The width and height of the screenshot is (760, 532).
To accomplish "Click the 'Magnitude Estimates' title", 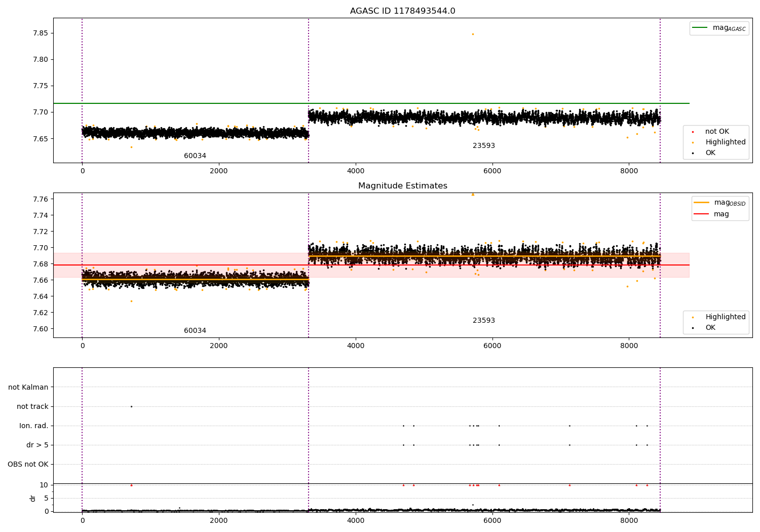I will point(402,186).
